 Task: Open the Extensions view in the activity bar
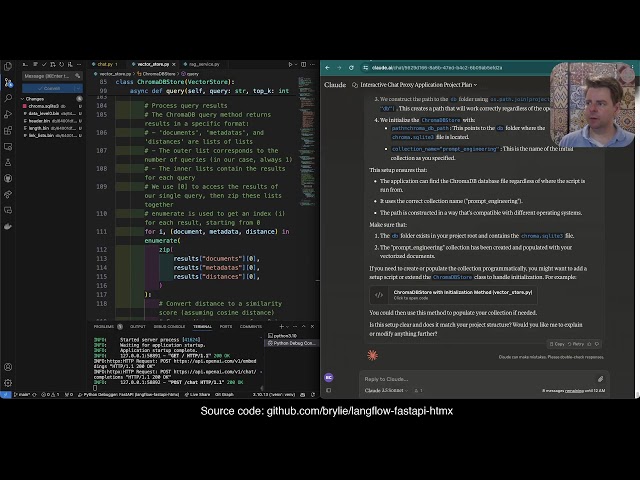[8, 131]
